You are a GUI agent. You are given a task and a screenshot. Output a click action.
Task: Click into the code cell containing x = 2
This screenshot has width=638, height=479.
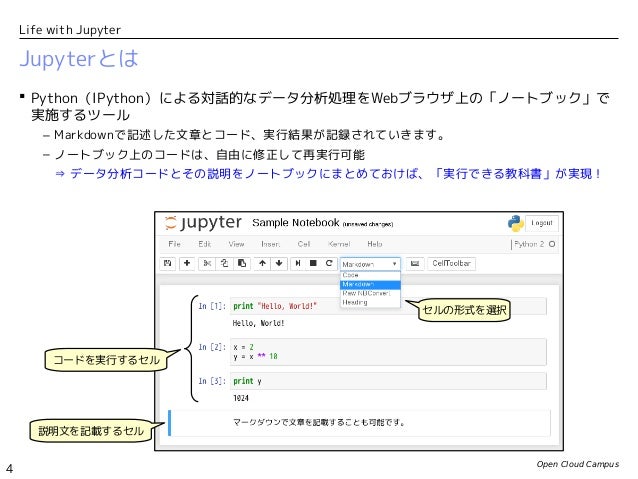pos(388,352)
